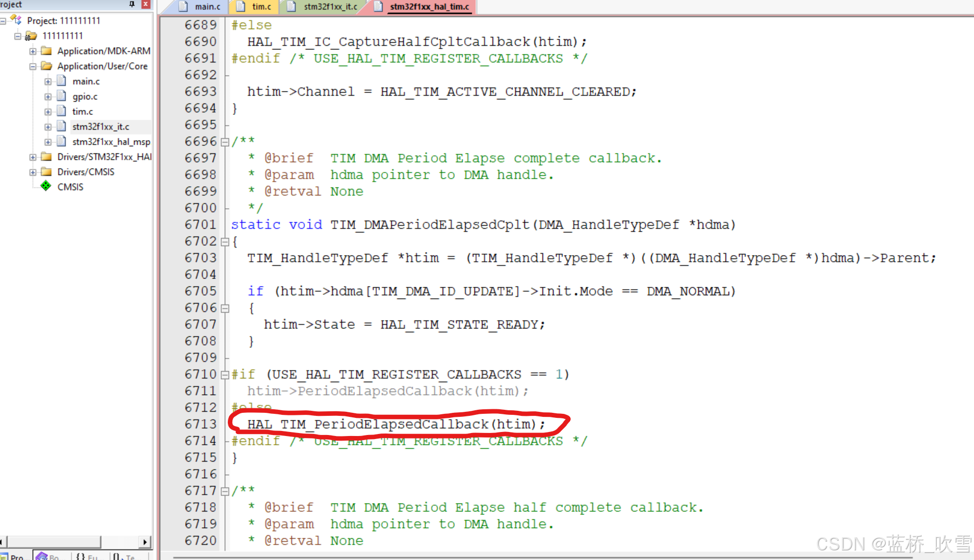Screen dimensions: 974x560
Task: Expand the Drivers/STM32F1xx_HAL folder node
Action: pyautogui.click(x=33, y=157)
